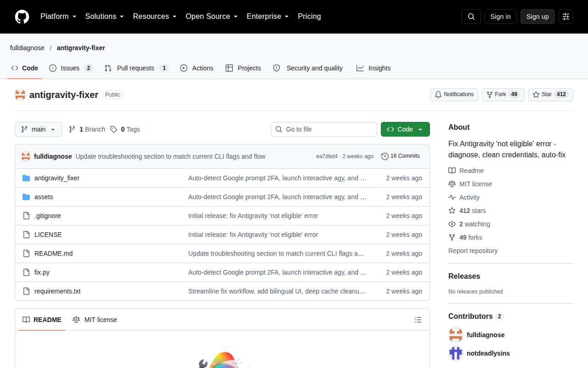Open the main branch selector dropdown
The height and width of the screenshot is (368, 588).
coord(39,129)
